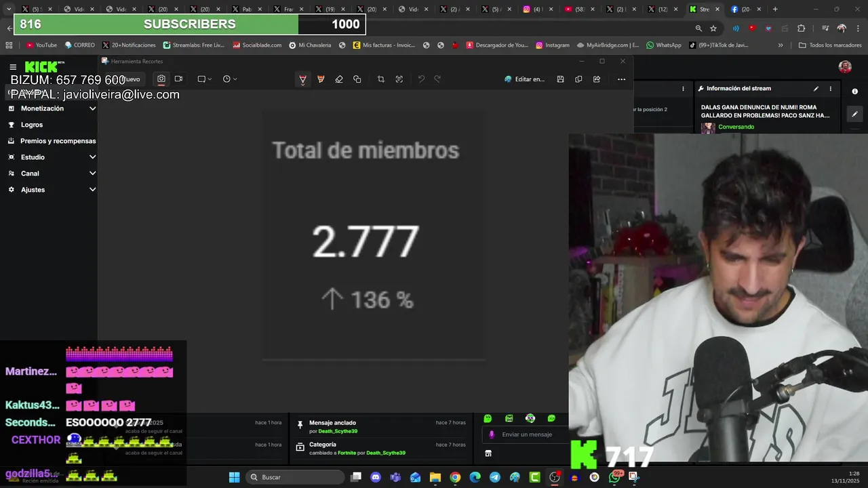Click the Editar en button

coord(525,79)
